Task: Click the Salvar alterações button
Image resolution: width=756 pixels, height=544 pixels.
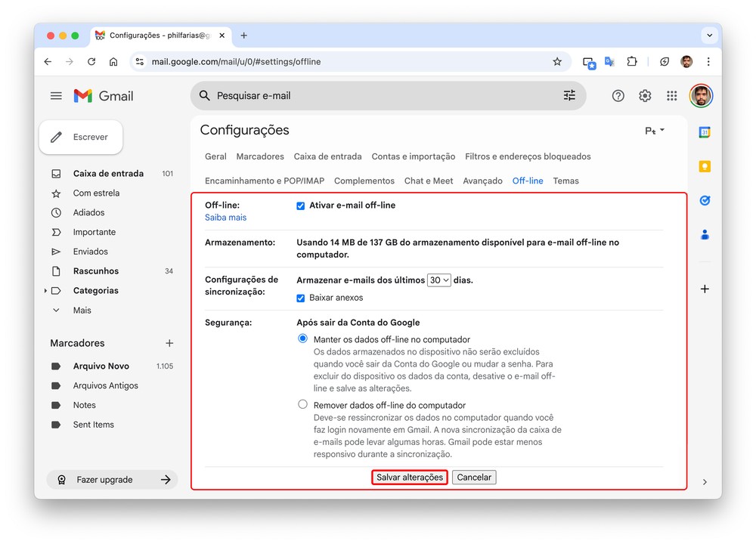Action: (410, 478)
